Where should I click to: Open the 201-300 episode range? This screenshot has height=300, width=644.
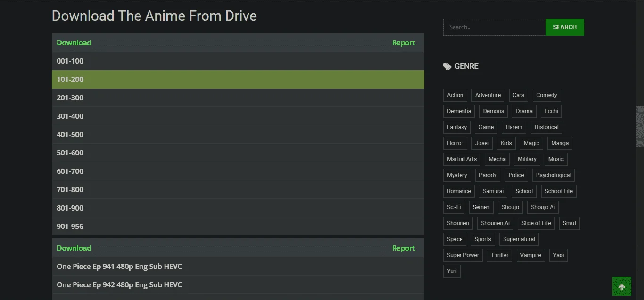point(238,98)
